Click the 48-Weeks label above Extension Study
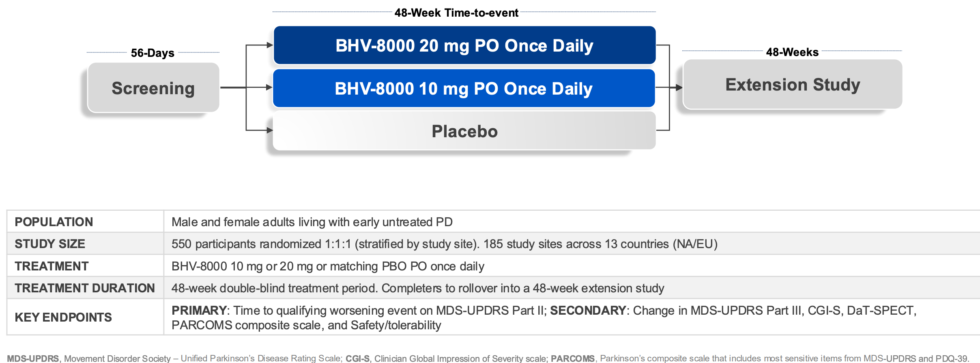This screenshot has height=363, width=980. pos(792,52)
